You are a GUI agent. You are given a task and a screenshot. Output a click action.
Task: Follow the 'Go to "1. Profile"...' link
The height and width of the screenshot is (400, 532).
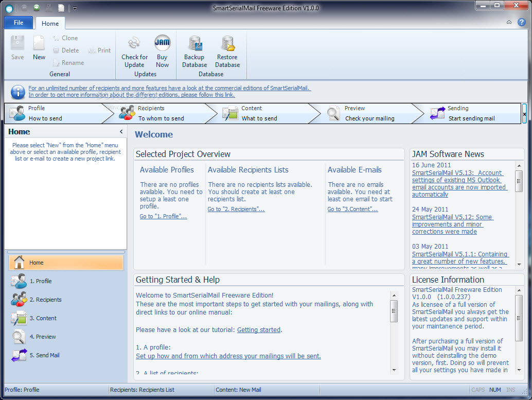coord(163,217)
